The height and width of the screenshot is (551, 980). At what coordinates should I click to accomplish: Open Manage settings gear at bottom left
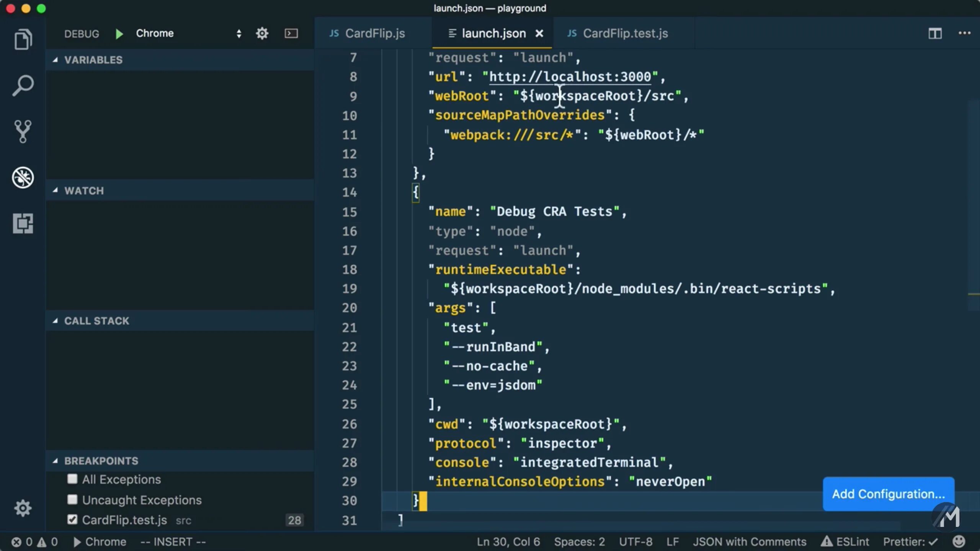23,508
